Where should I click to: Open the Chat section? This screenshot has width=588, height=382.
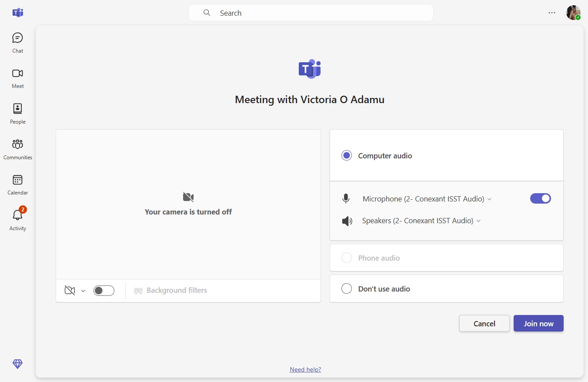[18, 43]
